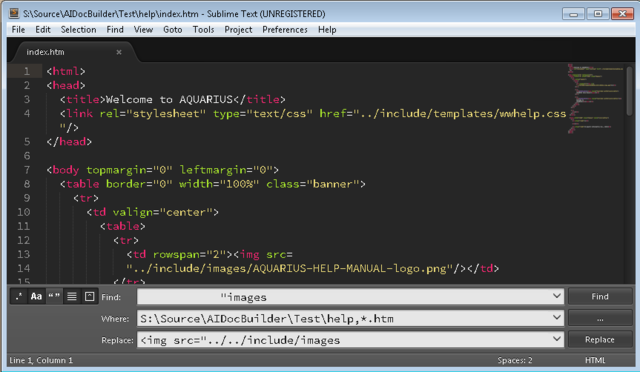Screen dimensions: 640x372
Task: Click line number 13 in gutter
Action: pyautogui.click(x=24, y=254)
